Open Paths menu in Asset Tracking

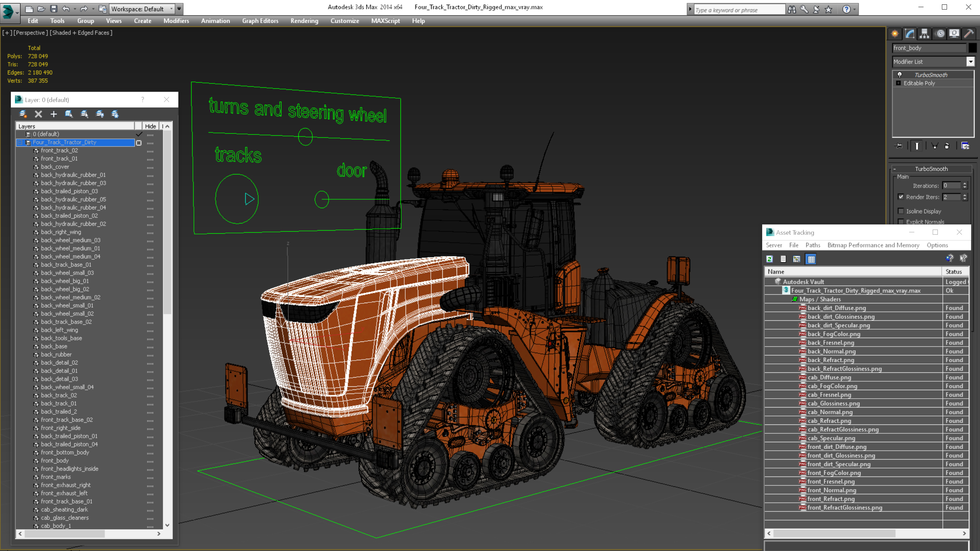[x=813, y=245]
